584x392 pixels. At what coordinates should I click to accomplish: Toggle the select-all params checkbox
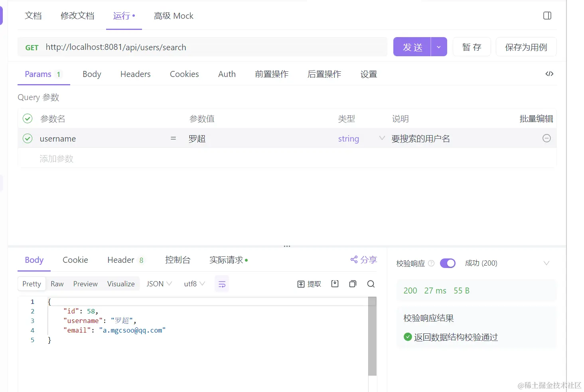[x=28, y=118]
